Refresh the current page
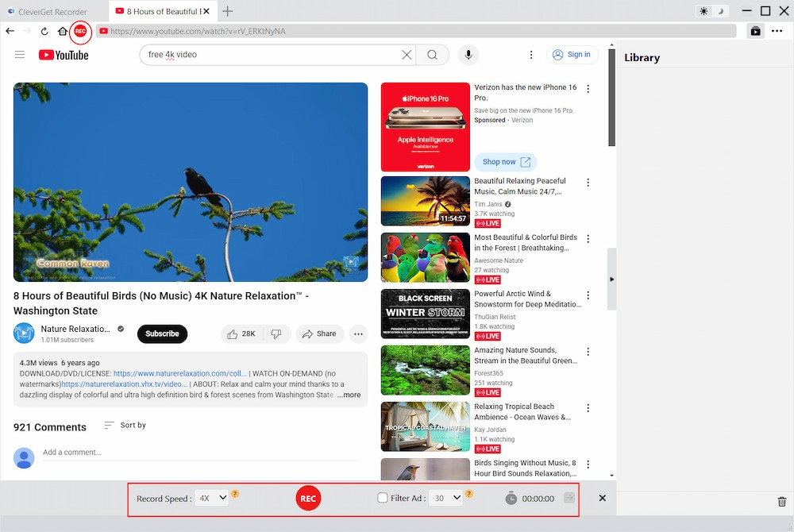Viewport: 794px width, 532px height. point(44,32)
